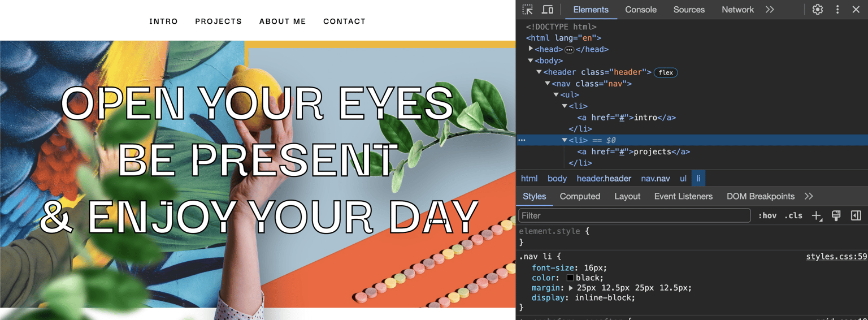Collapse the ul element node

(x=556, y=94)
